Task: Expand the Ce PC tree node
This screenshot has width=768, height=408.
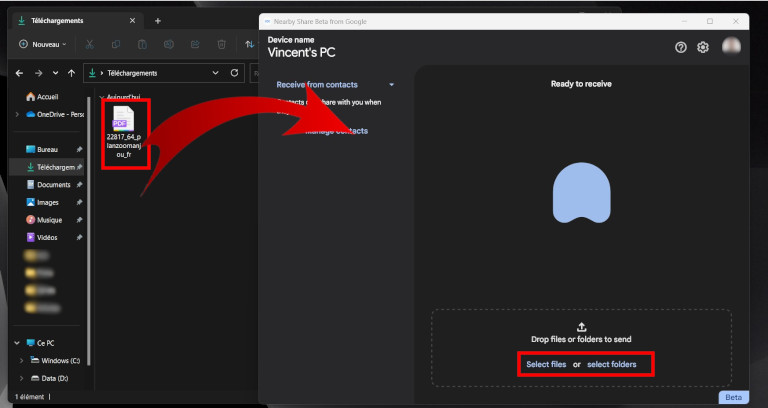Action: [17, 342]
